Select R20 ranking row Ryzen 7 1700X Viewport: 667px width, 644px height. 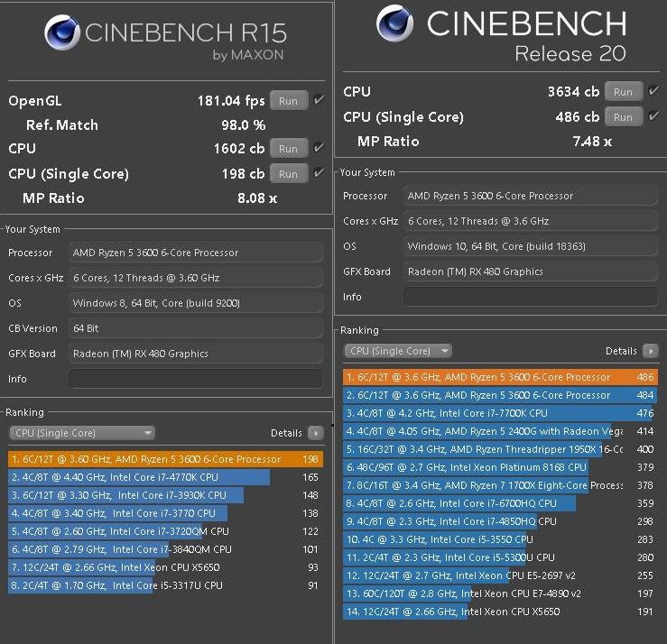coord(500,485)
